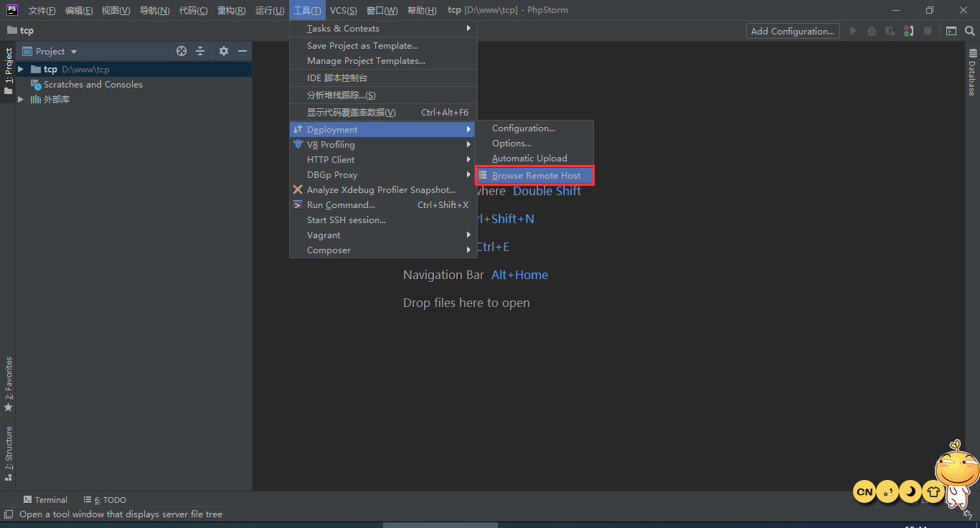Open the 视图(V) menu
The image size is (980, 528).
116,10
